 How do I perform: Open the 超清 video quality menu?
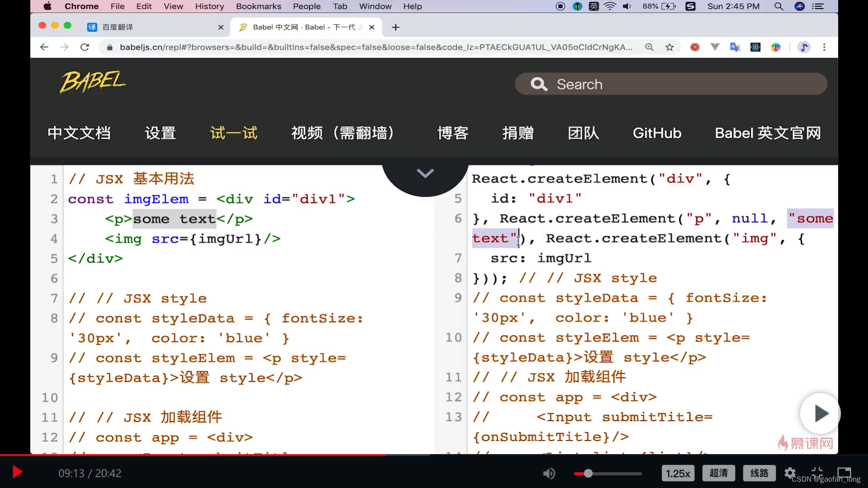coord(718,473)
